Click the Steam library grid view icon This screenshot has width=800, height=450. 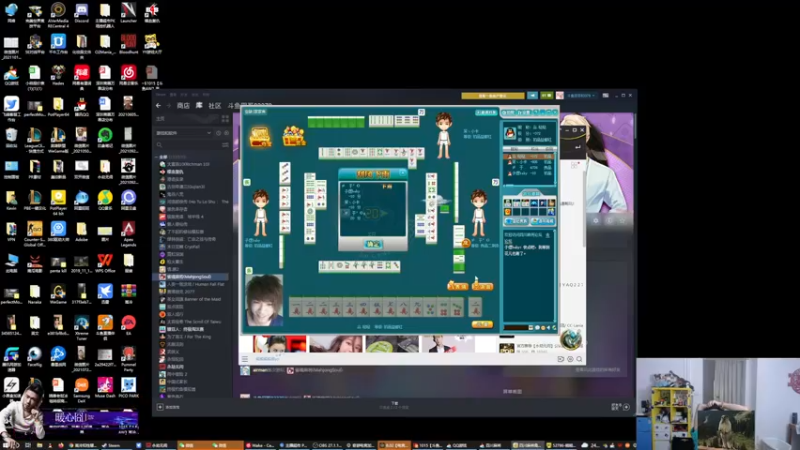pos(225,118)
